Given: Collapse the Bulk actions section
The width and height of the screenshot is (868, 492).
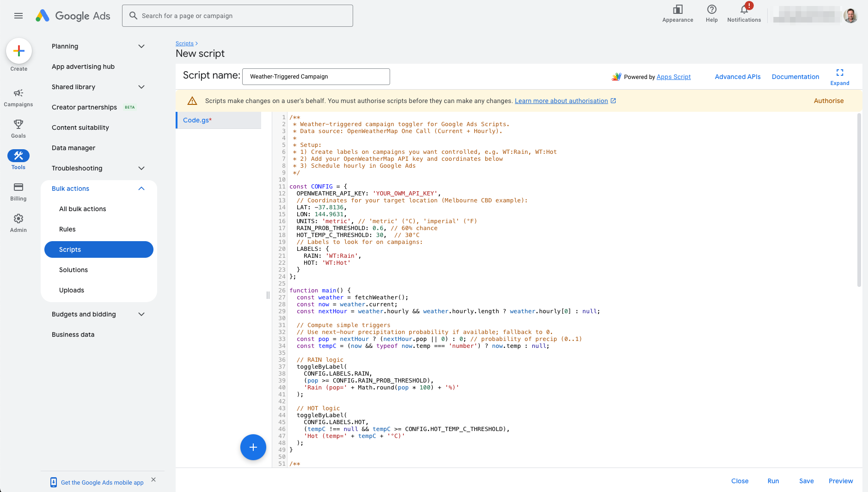Looking at the screenshot, I should (x=141, y=188).
